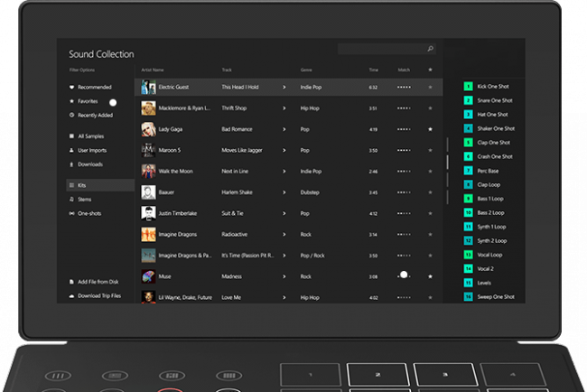587x392 pixels.
Task: Select pad 2 Snare One Shot
Action: coord(489,100)
